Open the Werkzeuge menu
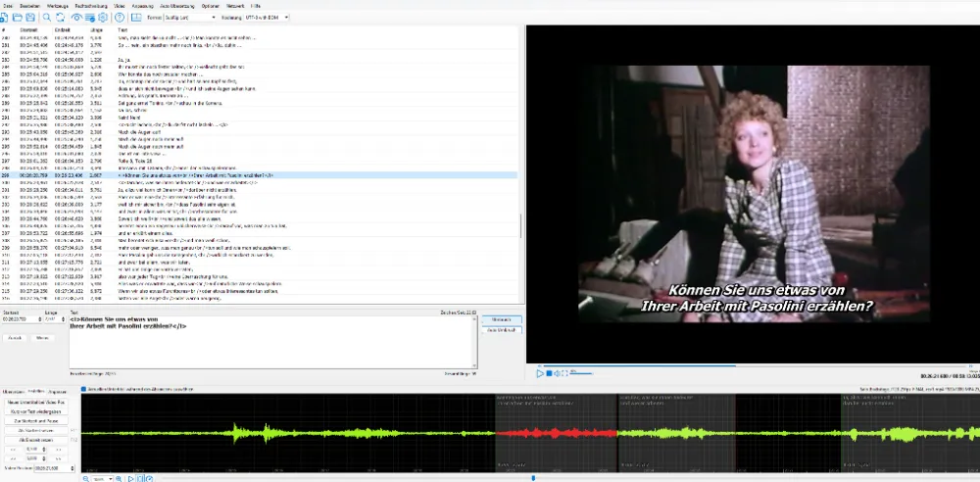 58,5
